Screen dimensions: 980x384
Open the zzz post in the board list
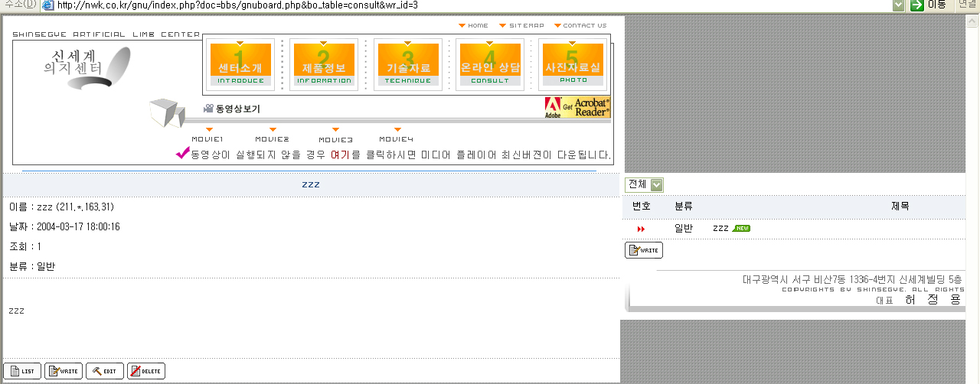coord(720,228)
